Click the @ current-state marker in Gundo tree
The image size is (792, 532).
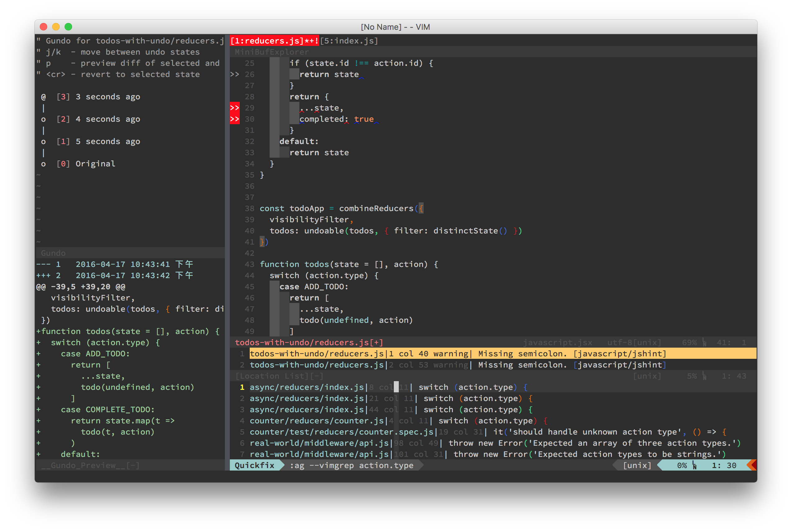43,97
